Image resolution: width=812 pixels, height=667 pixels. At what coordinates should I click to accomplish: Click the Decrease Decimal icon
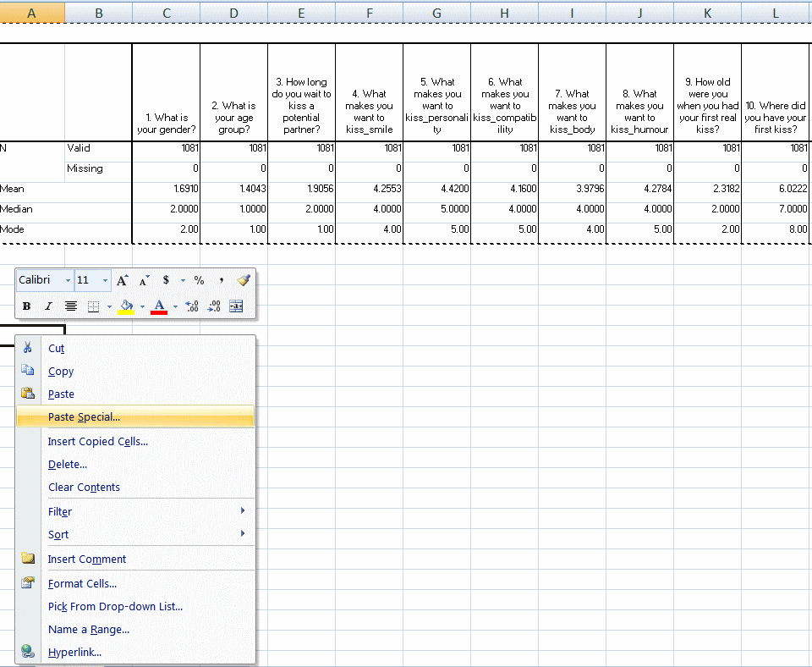tap(214, 306)
